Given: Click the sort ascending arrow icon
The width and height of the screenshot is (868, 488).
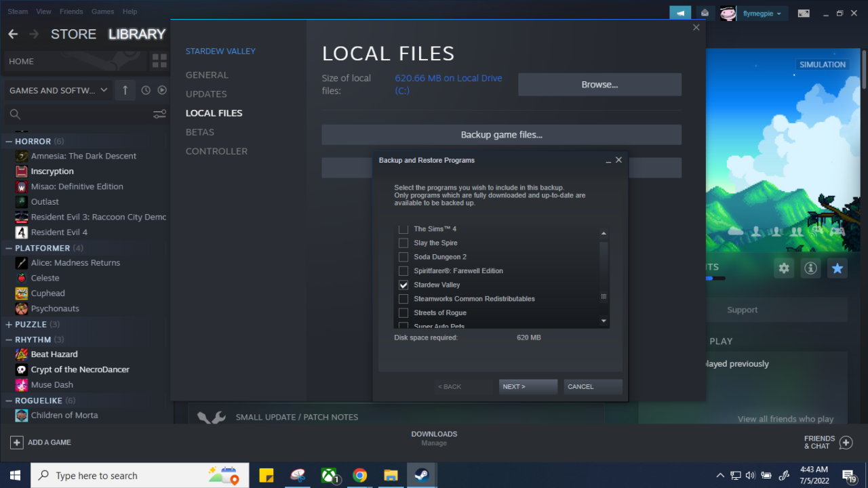Looking at the screenshot, I should click(125, 90).
